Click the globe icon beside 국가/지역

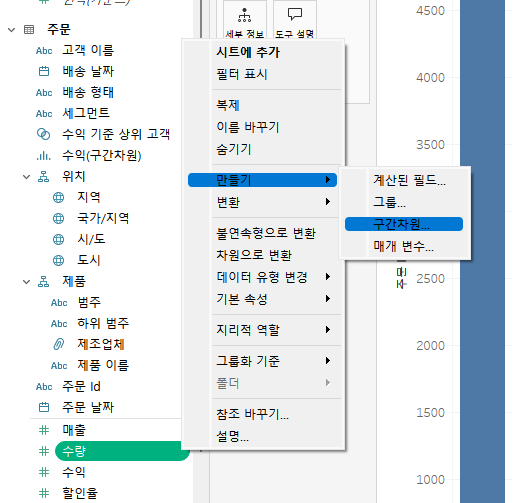click(58, 218)
